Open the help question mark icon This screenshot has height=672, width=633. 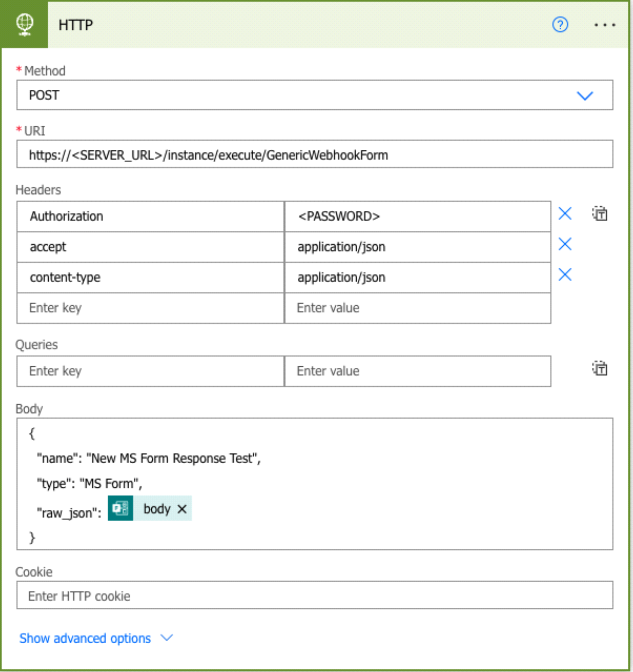point(560,25)
